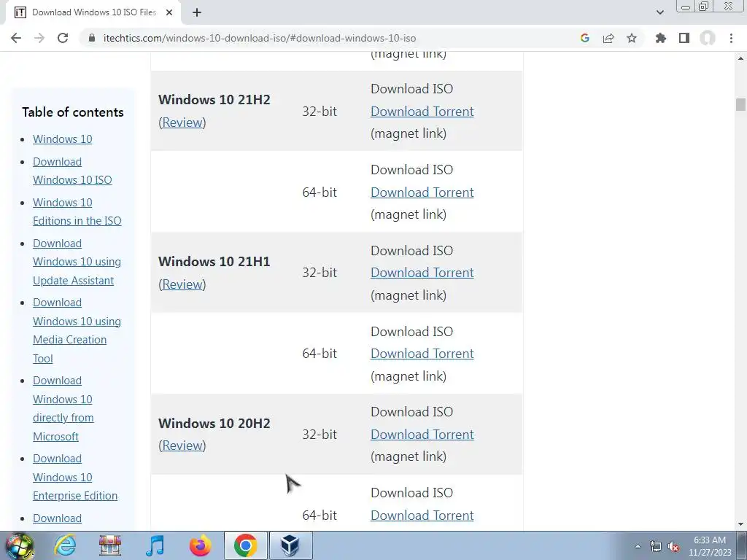Image resolution: width=747 pixels, height=560 pixels.
Task: Open the taskbar app next to Internet Explorer
Action: pyautogui.click(x=110, y=545)
